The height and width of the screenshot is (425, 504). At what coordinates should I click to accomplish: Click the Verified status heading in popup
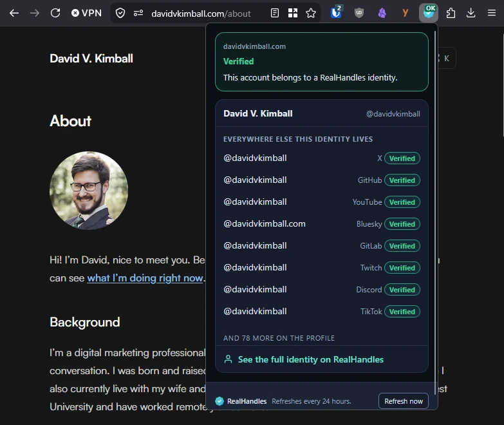point(239,61)
